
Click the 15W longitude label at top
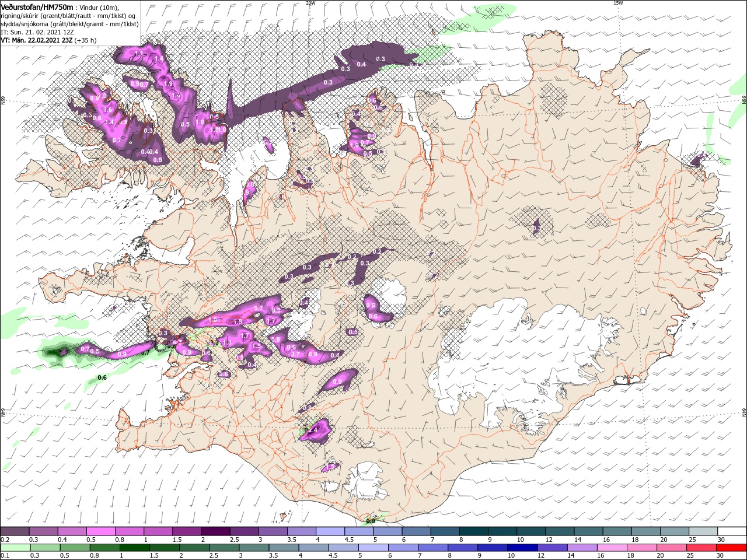[x=618, y=3]
